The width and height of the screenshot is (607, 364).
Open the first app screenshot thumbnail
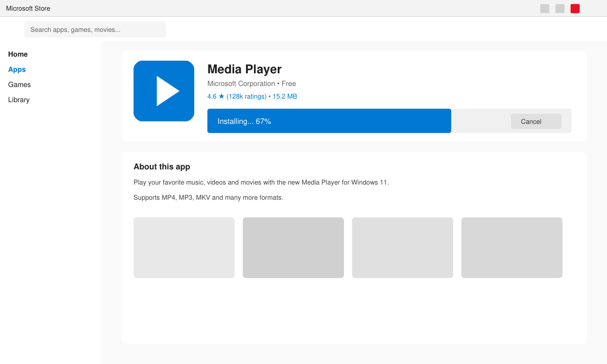[184, 248]
